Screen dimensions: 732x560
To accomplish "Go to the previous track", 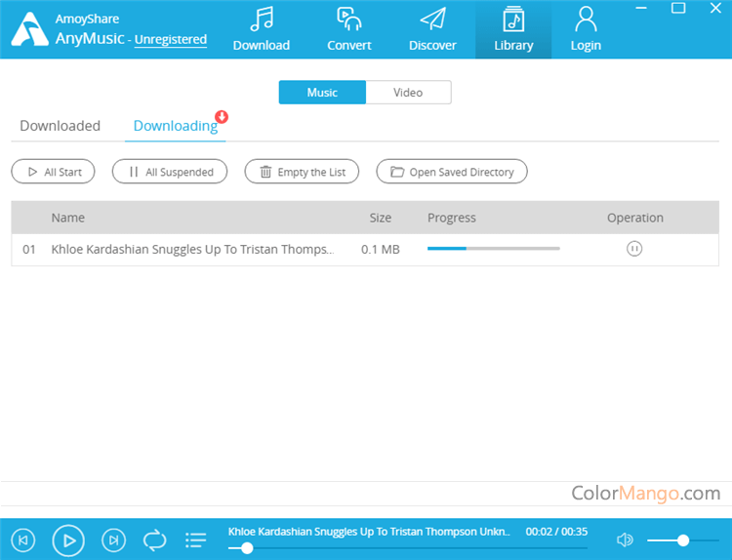I will click(24, 540).
